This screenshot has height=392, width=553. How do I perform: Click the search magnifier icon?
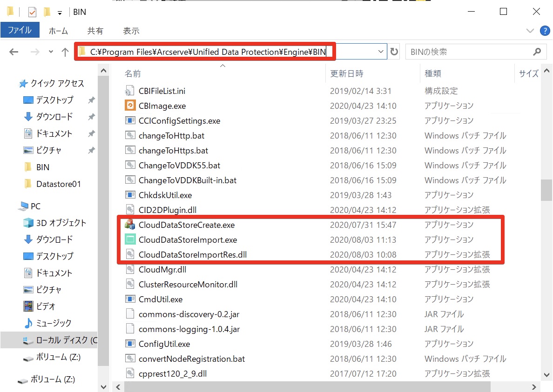537,52
